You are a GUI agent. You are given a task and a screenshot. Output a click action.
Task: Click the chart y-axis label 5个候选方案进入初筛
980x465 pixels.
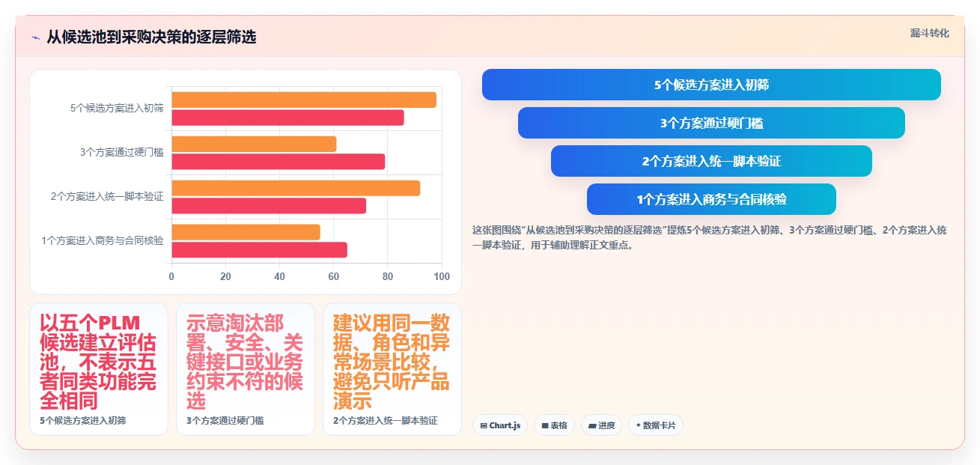[x=117, y=108]
